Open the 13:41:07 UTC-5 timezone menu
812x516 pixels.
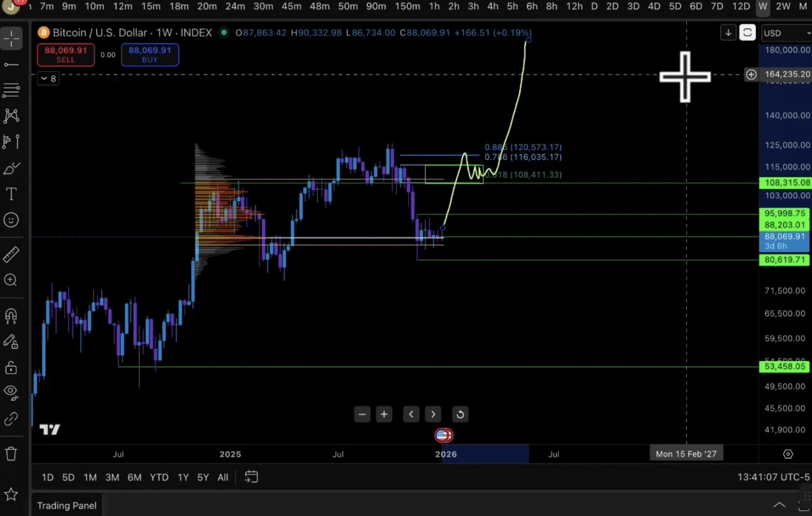tap(773, 477)
